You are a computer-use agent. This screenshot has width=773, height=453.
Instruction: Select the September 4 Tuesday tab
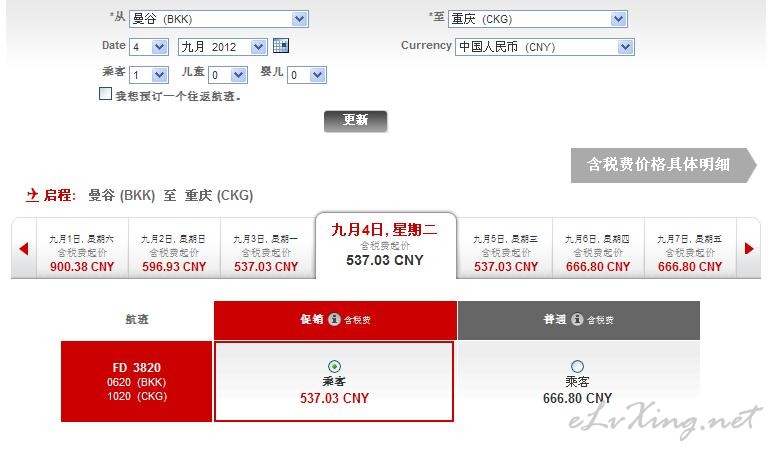(x=385, y=245)
